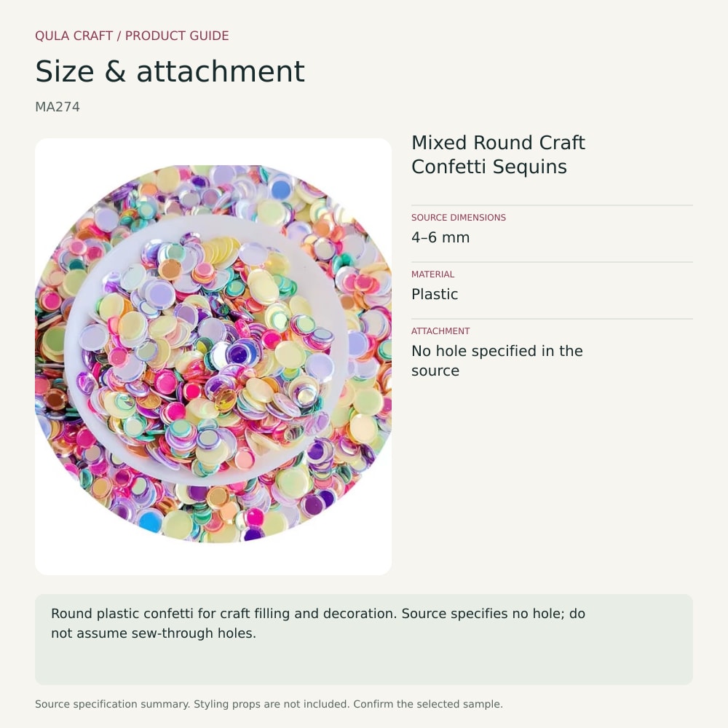The width and height of the screenshot is (728, 728).
Task: Select the Plastic material value
Action: [x=435, y=294]
